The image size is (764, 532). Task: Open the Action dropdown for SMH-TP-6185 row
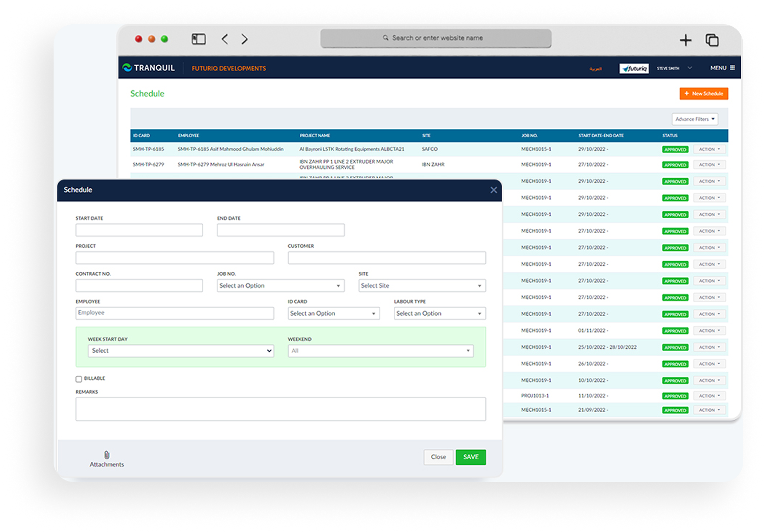[x=709, y=150]
